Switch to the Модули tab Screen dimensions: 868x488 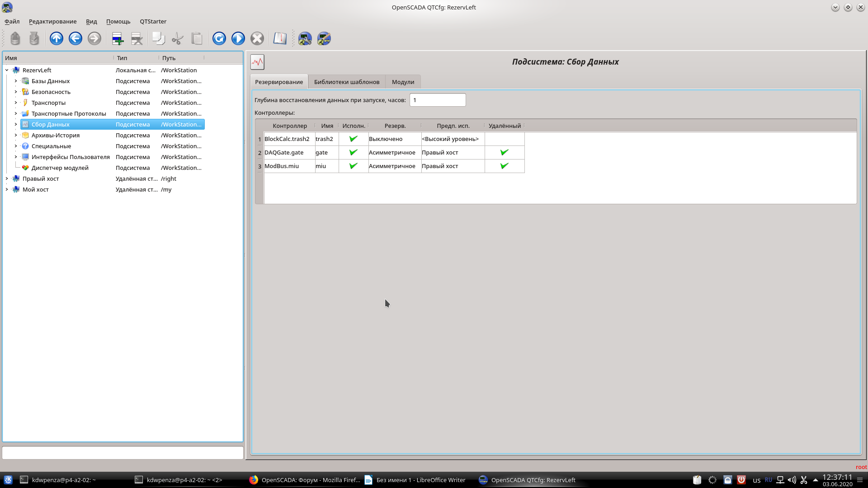coord(403,82)
